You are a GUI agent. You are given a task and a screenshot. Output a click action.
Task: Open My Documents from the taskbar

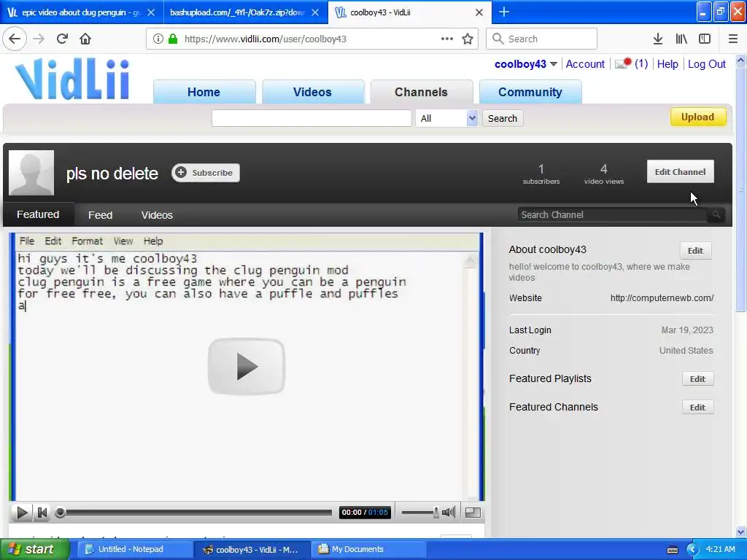[x=370, y=550]
